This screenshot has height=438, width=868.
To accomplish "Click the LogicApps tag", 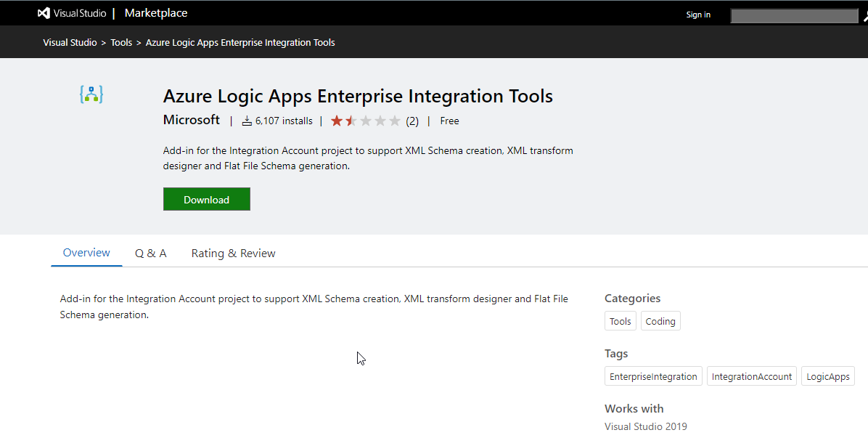I will tap(827, 376).
